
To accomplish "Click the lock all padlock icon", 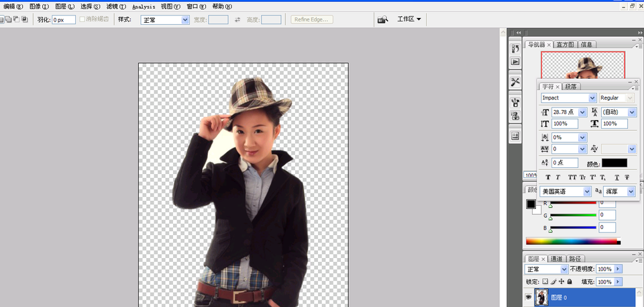I will click(570, 282).
